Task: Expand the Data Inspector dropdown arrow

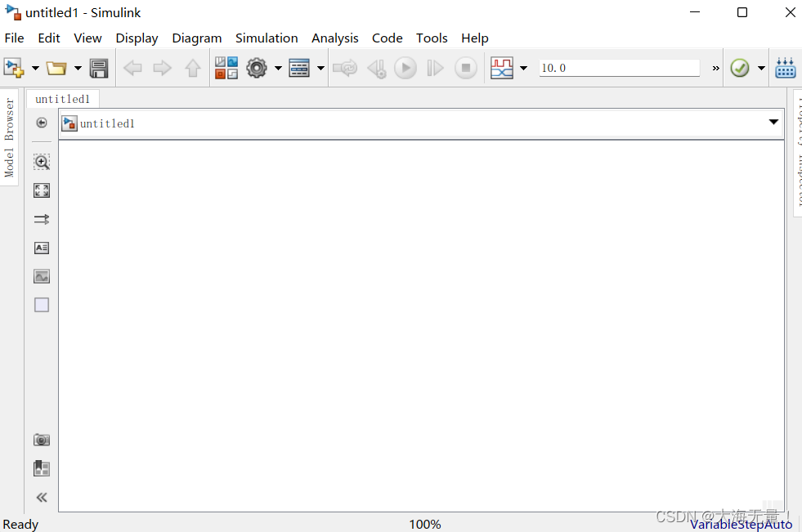Action: (x=524, y=68)
